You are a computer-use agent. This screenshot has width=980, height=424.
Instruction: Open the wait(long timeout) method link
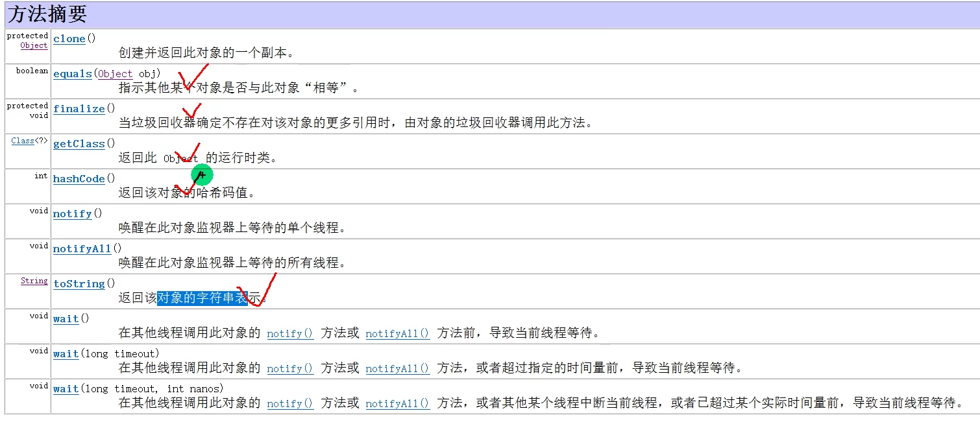tap(66, 354)
